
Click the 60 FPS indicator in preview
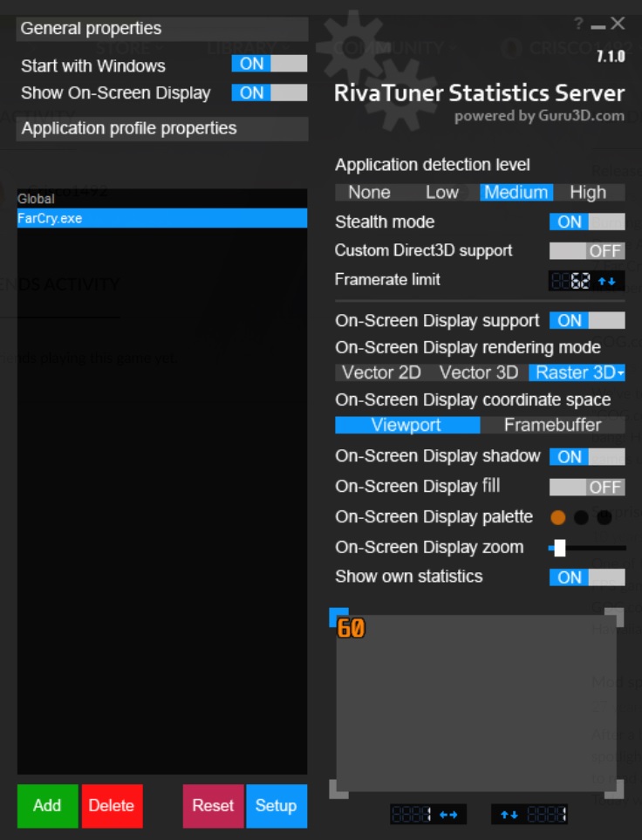coord(351,628)
